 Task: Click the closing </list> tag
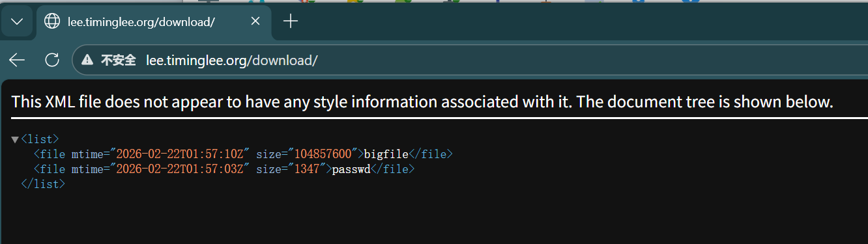(x=43, y=184)
